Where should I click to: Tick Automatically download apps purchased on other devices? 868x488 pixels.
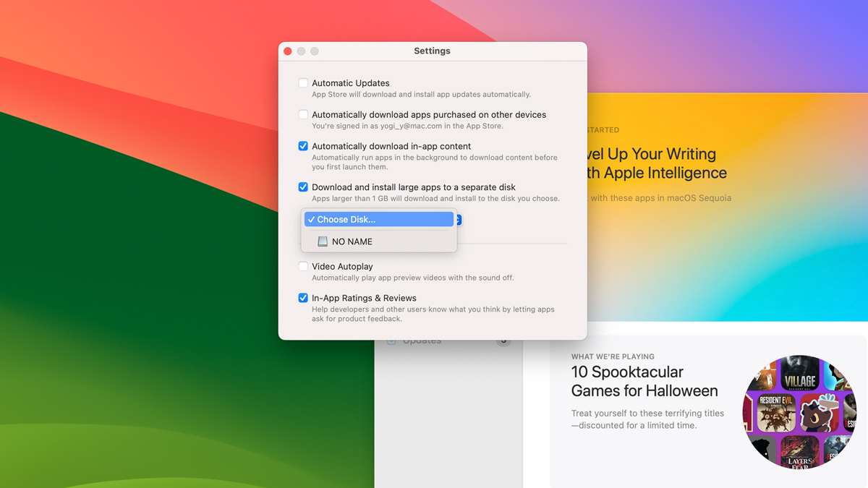303,114
